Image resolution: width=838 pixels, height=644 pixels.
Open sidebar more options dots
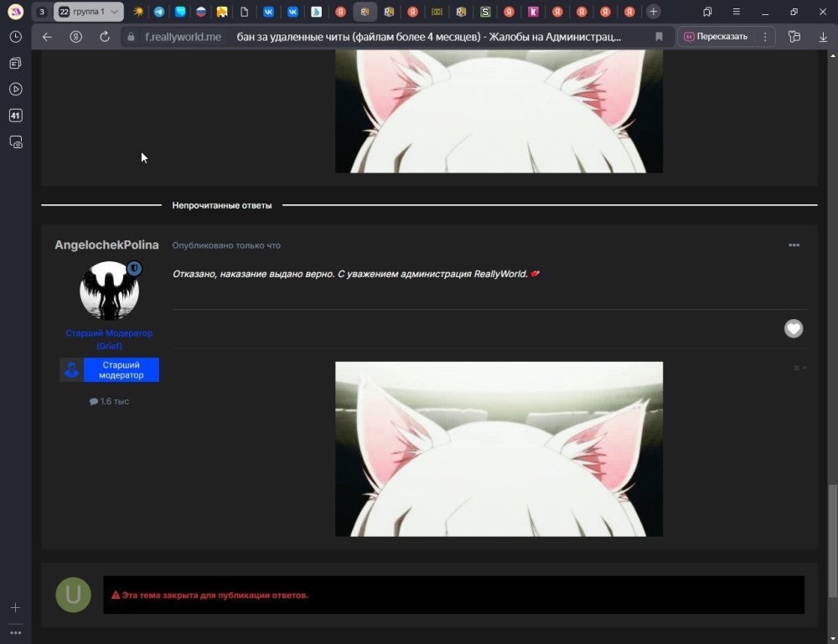(15, 633)
